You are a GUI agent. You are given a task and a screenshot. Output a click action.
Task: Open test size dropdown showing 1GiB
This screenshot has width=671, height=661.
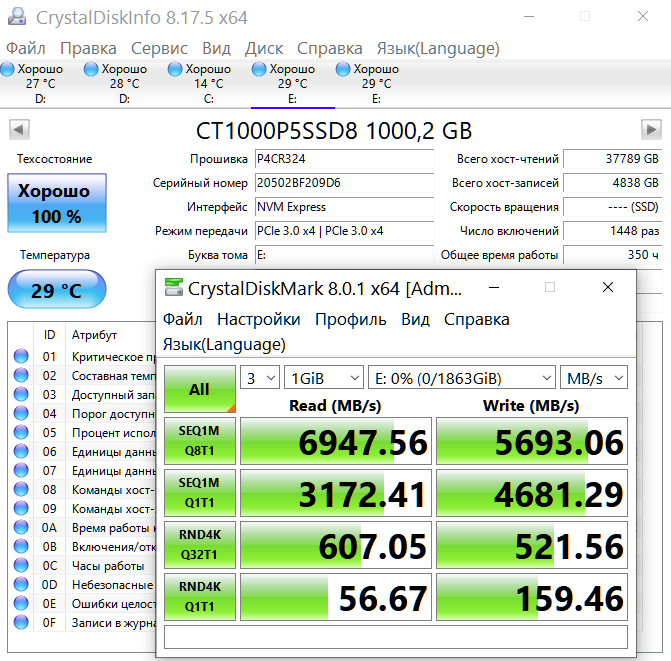tap(324, 378)
